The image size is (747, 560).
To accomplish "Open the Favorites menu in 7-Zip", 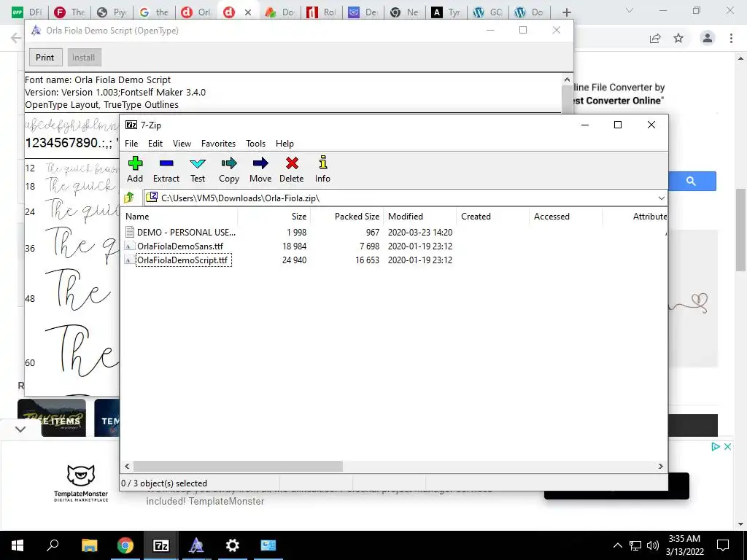I will coord(218,144).
